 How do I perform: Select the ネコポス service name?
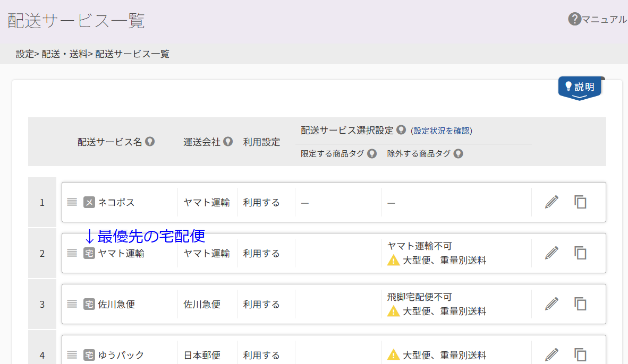(x=116, y=202)
